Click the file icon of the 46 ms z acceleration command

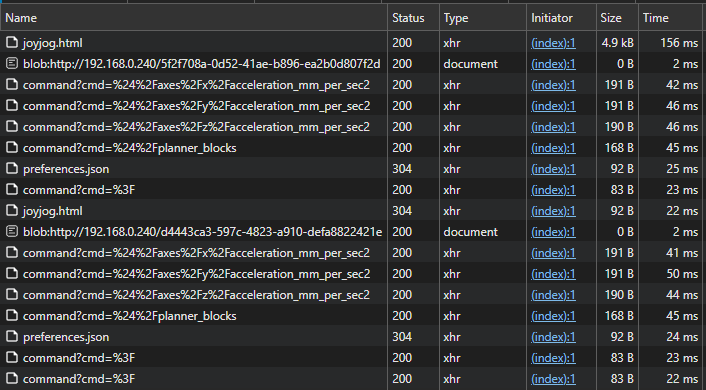coord(12,127)
